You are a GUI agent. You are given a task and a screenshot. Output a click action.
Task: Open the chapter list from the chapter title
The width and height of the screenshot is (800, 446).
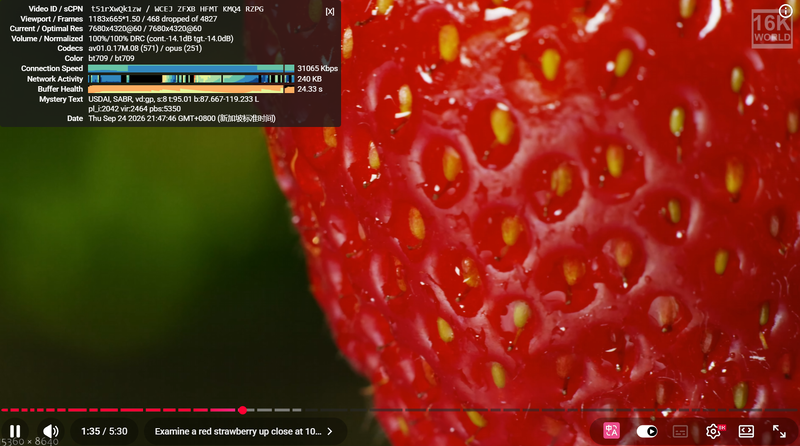tap(243, 431)
